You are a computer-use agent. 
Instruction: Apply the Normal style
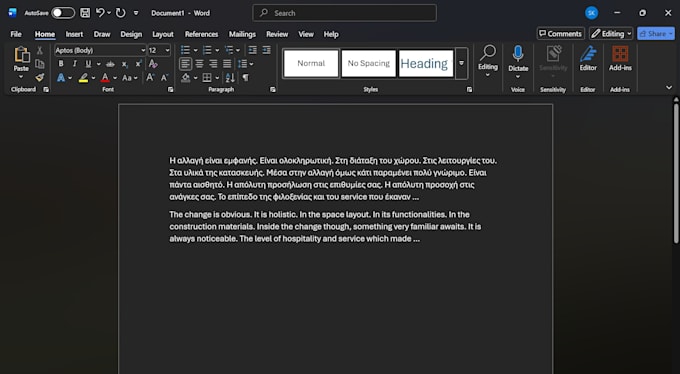coord(311,63)
